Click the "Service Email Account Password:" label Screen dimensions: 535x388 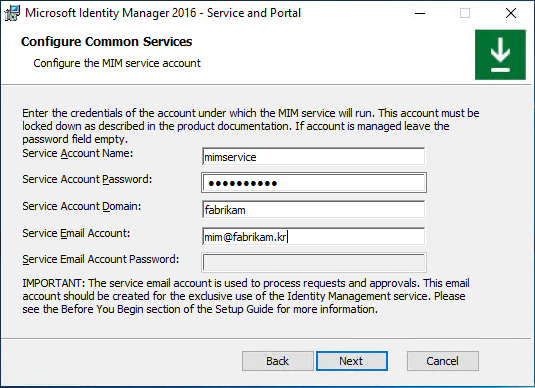(101, 259)
